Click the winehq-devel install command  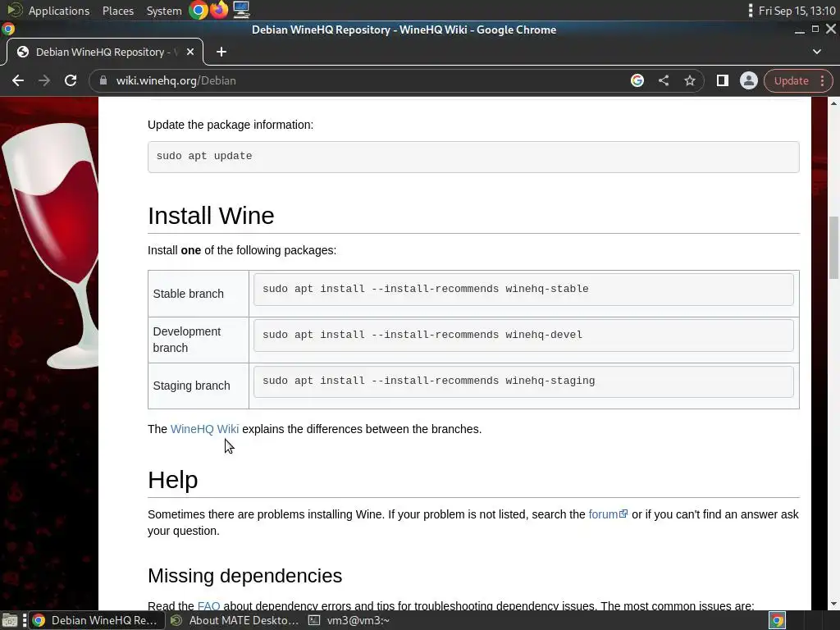click(x=523, y=336)
